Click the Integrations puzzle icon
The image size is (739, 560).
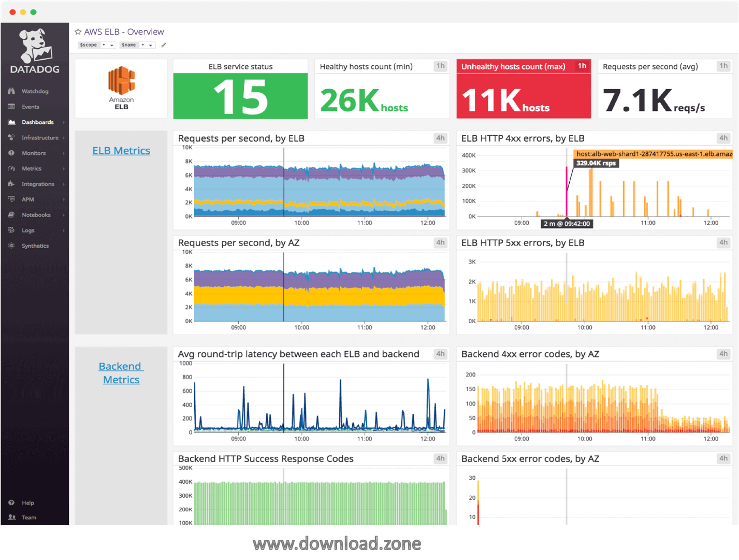11,184
